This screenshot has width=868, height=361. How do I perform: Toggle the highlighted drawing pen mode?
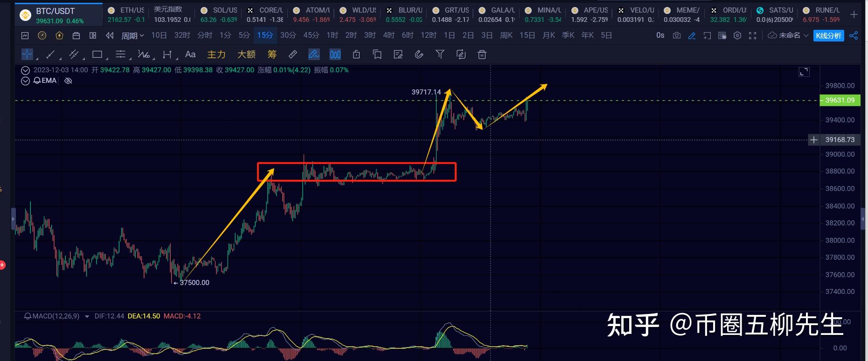pos(314,54)
